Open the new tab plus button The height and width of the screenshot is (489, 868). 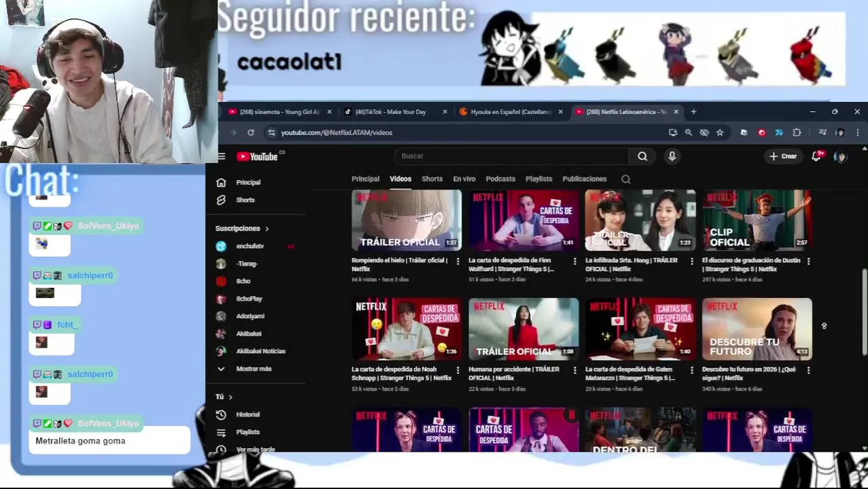693,111
